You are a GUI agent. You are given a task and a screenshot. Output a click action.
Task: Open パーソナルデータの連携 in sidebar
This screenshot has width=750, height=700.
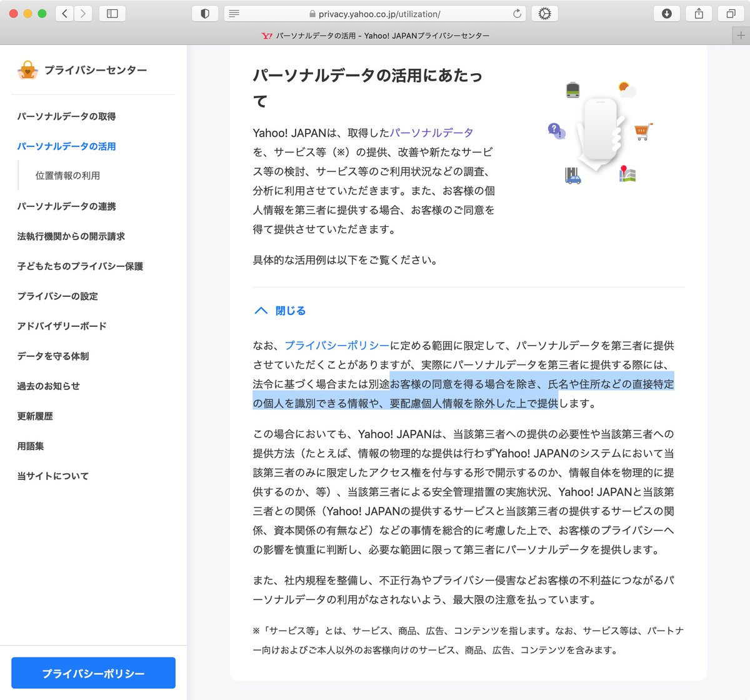(66, 206)
